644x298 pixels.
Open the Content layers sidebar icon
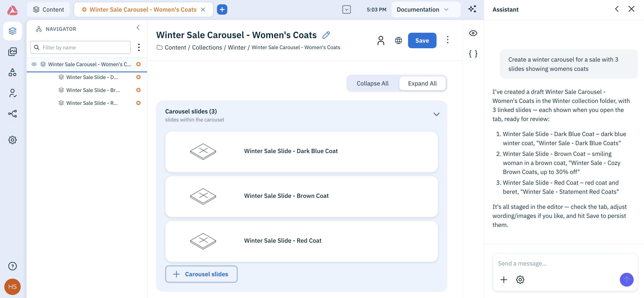click(x=13, y=31)
